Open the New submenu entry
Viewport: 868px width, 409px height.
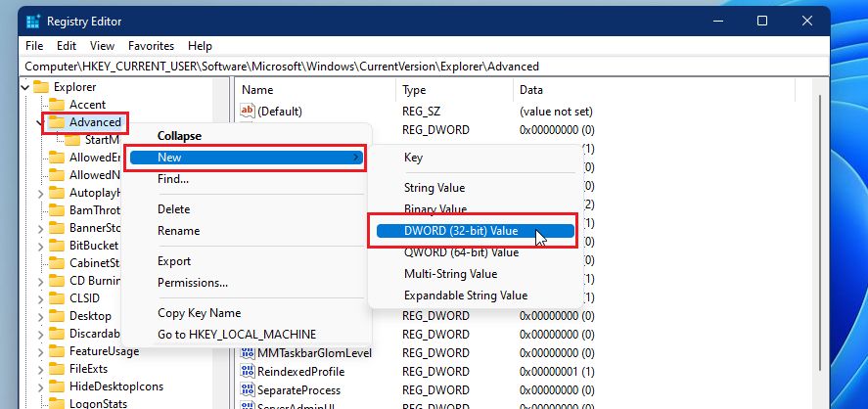point(247,158)
